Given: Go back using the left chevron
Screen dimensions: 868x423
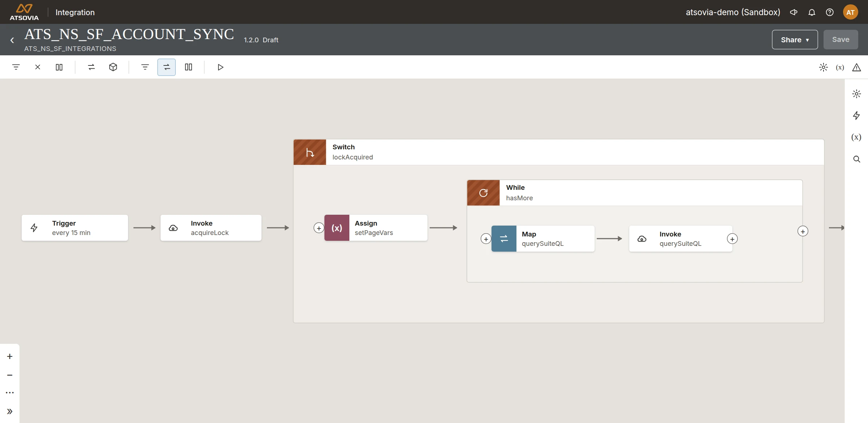Looking at the screenshot, I should click(12, 40).
